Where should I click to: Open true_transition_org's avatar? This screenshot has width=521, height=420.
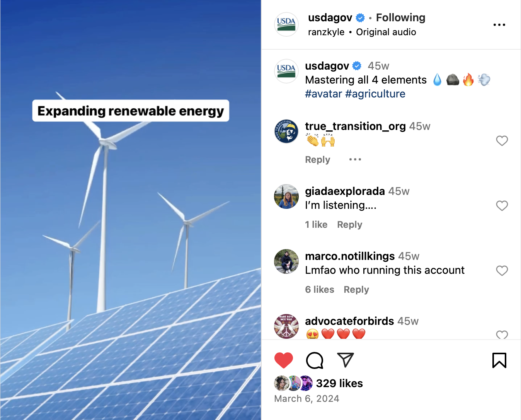pos(286,131)
